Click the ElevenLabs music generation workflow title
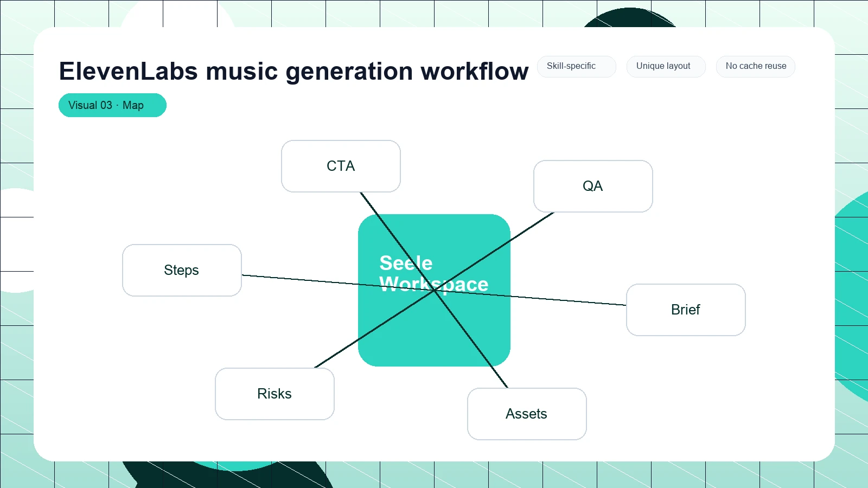The width and height of the screenshot is (868, 488). click(x=293, y=71)
